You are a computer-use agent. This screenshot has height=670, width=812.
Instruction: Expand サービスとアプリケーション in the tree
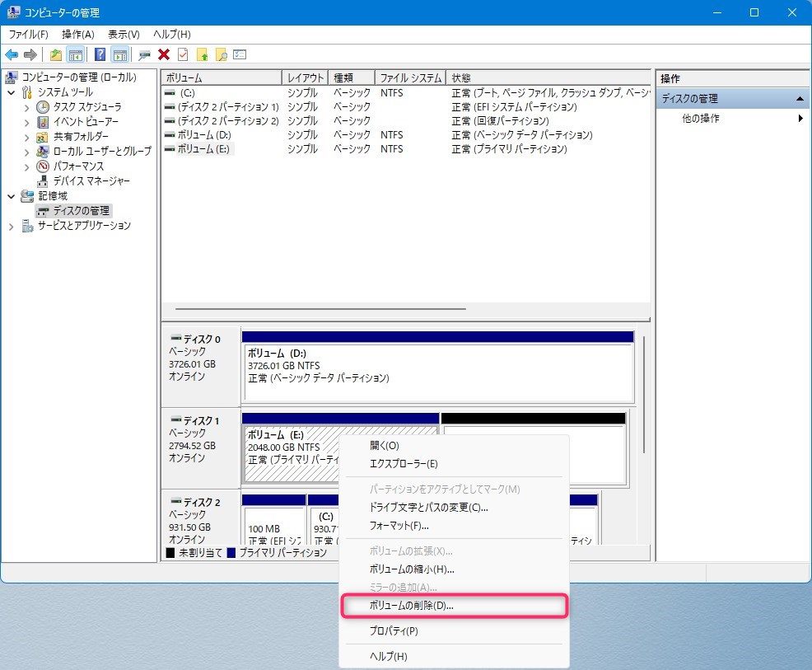point(12,226)
